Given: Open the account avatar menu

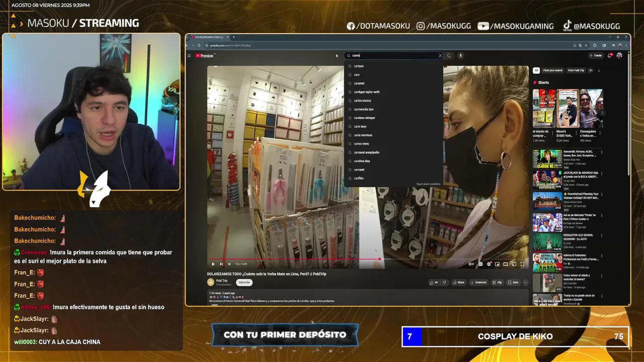Looking at the screenshot, I should point(619,56).
